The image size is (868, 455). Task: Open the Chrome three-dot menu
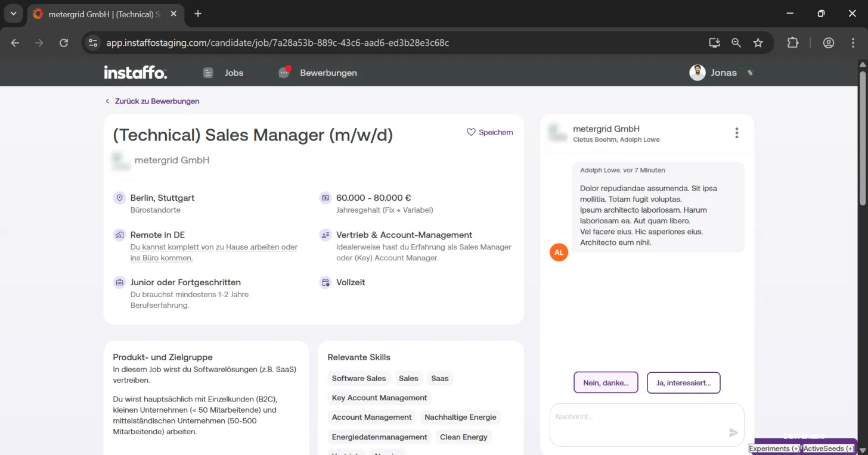click(x=853, y=43)
